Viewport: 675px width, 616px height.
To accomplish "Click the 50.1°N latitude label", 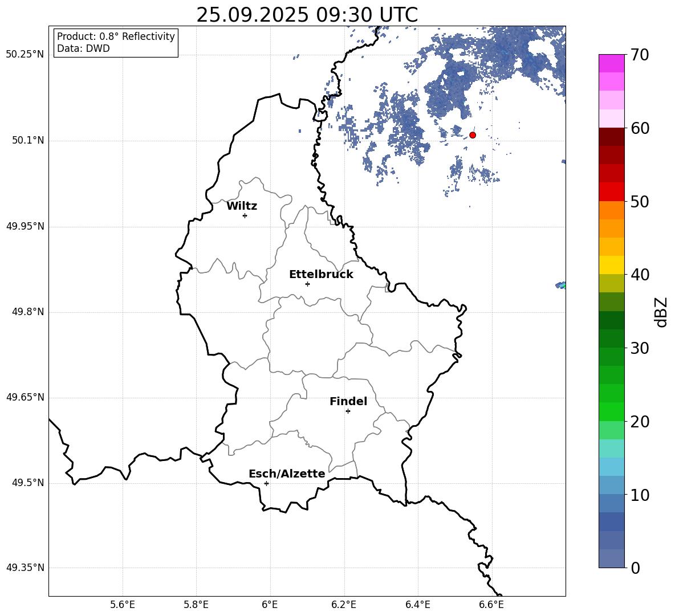I will coord(29,141).
